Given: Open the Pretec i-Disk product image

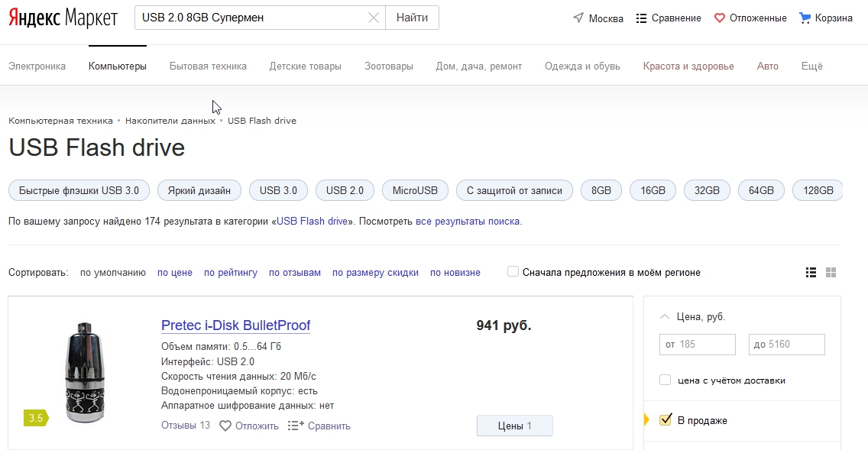Looking at the screenshot, I should pyautogui.click(x=85, y=373).
